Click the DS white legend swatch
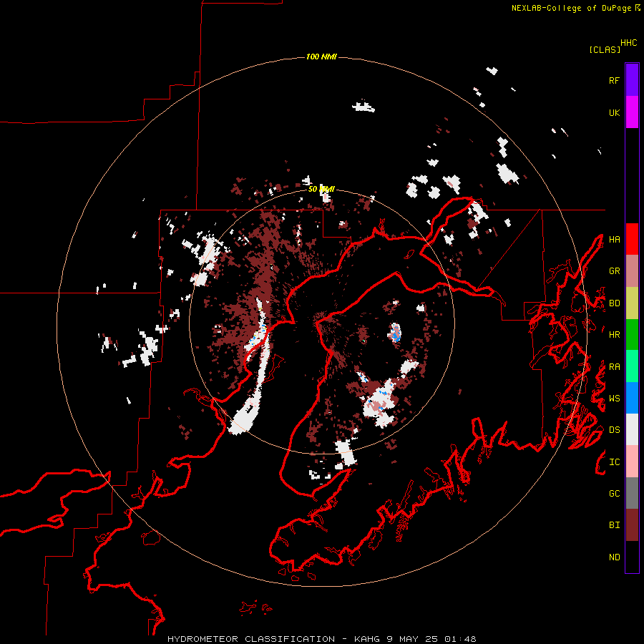Image resolution: width=644 pixels, height=644 pixels. click(632, 429)
